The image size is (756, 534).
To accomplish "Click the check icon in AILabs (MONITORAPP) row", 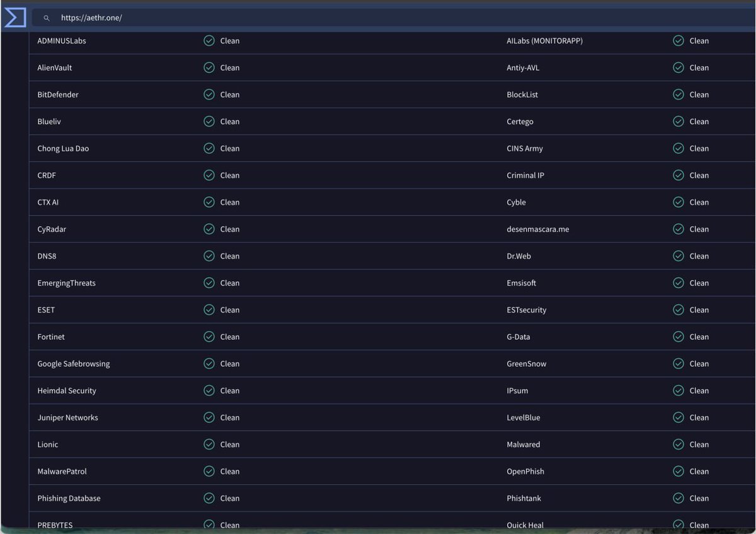I will tap(679, 41).
